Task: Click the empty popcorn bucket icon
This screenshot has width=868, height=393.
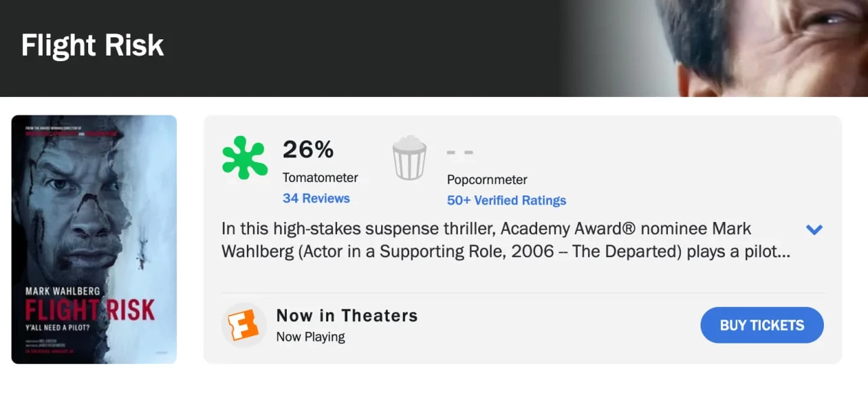Action: point(410,157)
